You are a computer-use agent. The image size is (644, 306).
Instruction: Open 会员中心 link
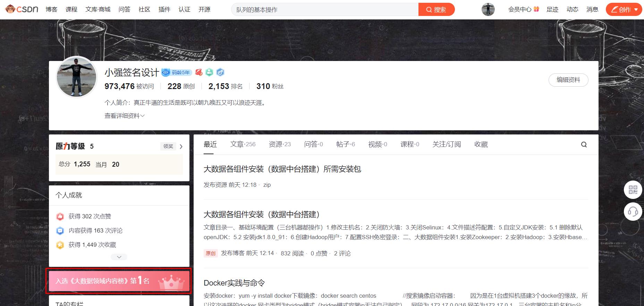coord(520,9)
